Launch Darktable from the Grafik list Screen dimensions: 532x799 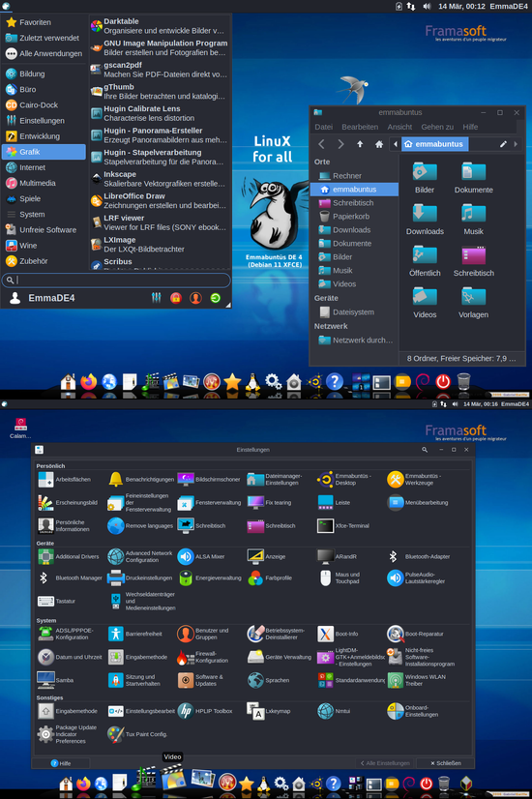click(160, 26)
